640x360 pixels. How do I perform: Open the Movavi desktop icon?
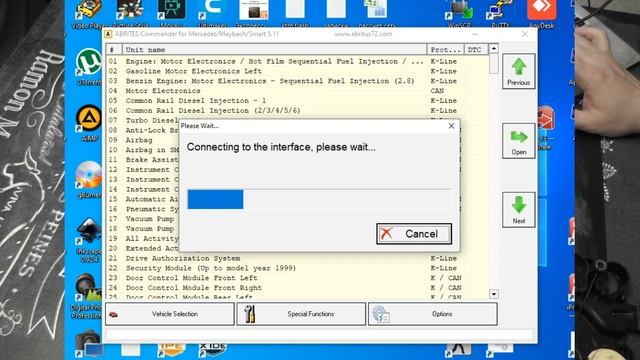(171, 14)
